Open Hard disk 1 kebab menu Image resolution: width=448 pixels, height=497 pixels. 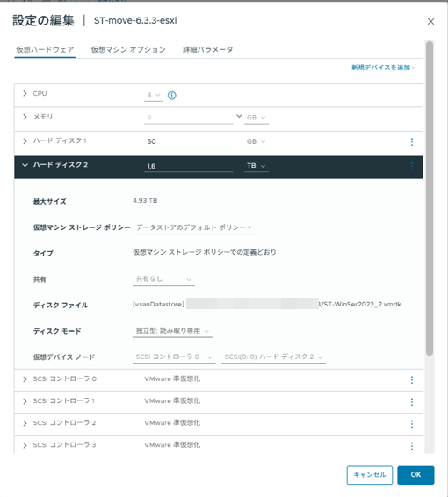coord(412,141)
